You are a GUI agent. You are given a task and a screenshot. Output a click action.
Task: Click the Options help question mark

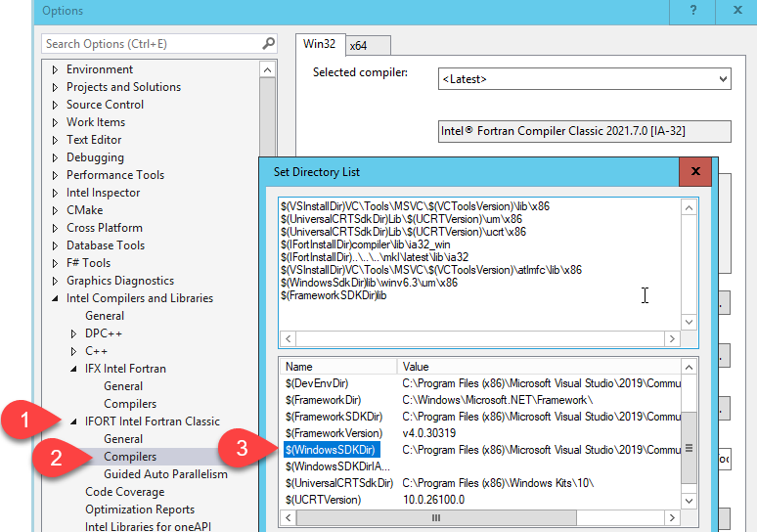693,10
